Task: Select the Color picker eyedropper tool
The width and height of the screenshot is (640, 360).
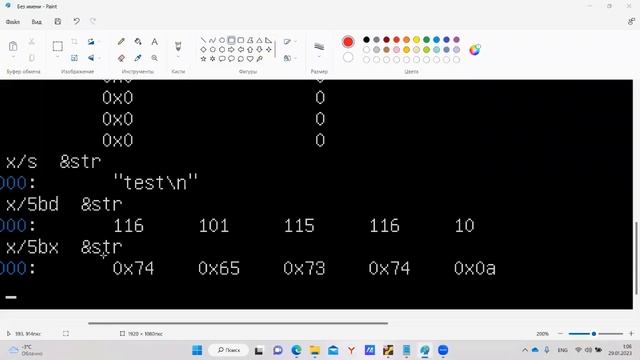Action: click(138, 58)
